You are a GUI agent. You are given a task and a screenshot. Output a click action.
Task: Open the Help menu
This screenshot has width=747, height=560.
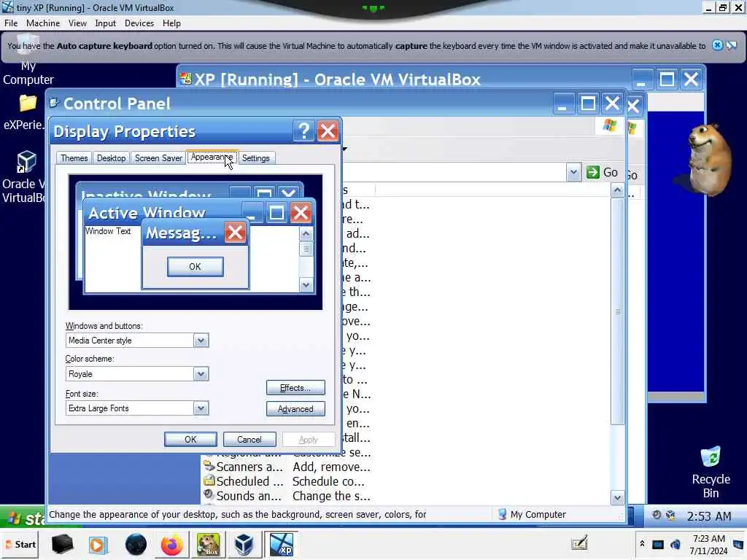(x=171, y=23)
